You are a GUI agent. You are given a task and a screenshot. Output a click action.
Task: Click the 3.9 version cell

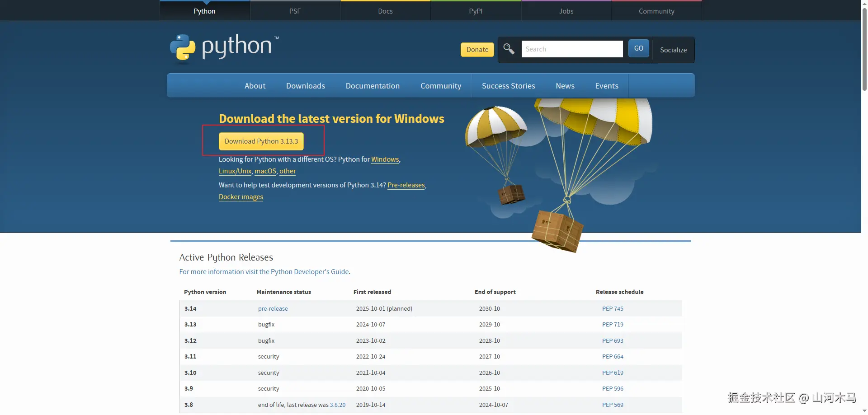point(189,389)
